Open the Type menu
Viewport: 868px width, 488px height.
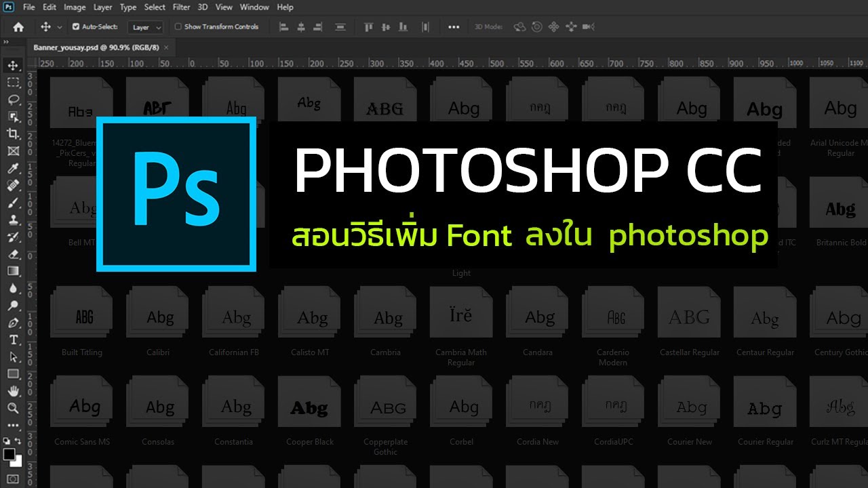pos(128,7)
